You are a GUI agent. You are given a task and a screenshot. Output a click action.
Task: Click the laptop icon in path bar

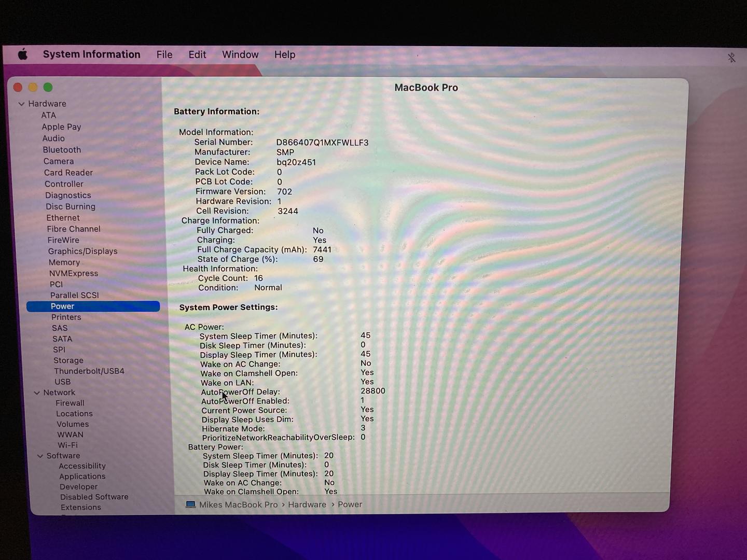[190, 505]
